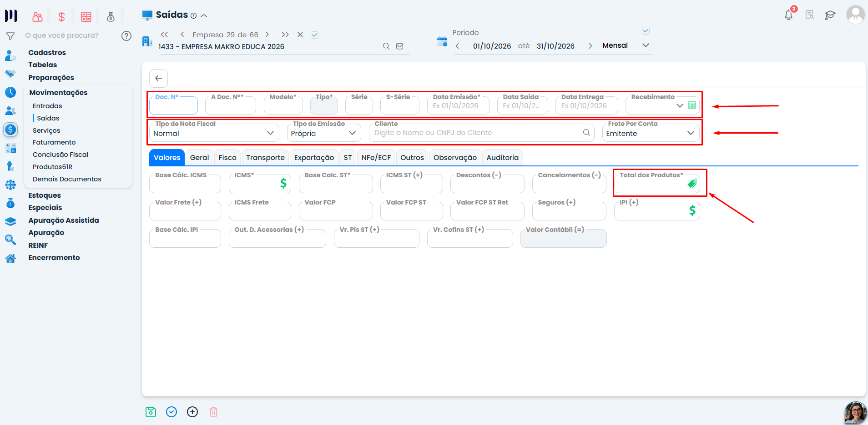Click the Cliente name or CNPJ field
This screenshot has height=425, width=868.
[481, 132]
